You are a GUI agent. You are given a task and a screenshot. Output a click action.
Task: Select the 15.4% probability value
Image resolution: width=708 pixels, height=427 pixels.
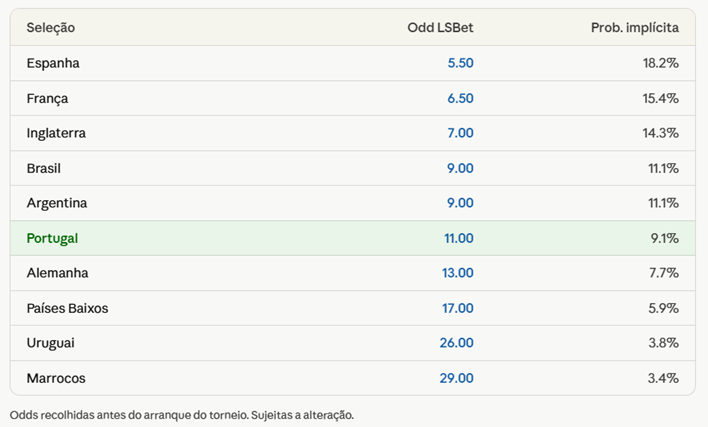pos(661,98)
